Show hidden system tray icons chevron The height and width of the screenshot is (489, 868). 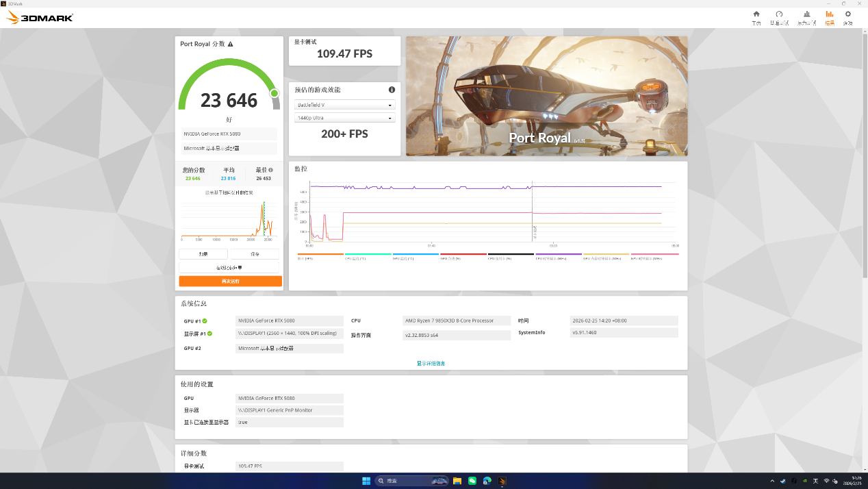tap(772, 481)
